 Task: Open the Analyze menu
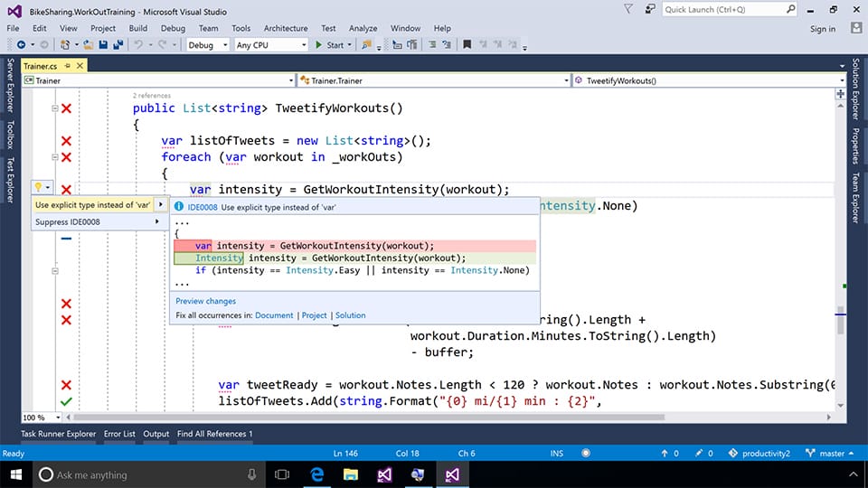[x=363, y=28]
